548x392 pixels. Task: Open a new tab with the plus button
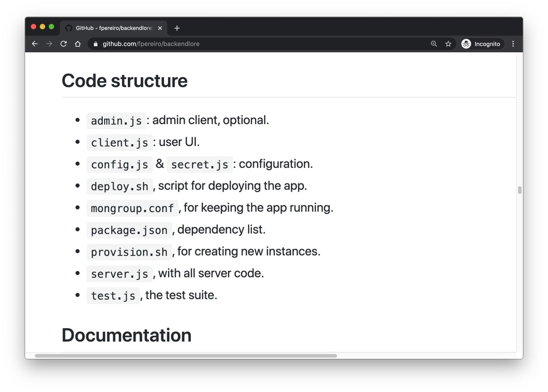(x=177, y=28)
